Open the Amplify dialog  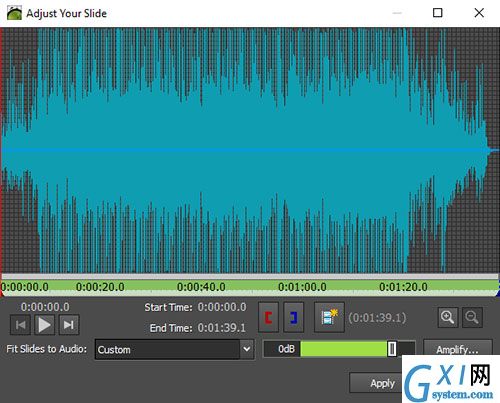tap(458, 349)
